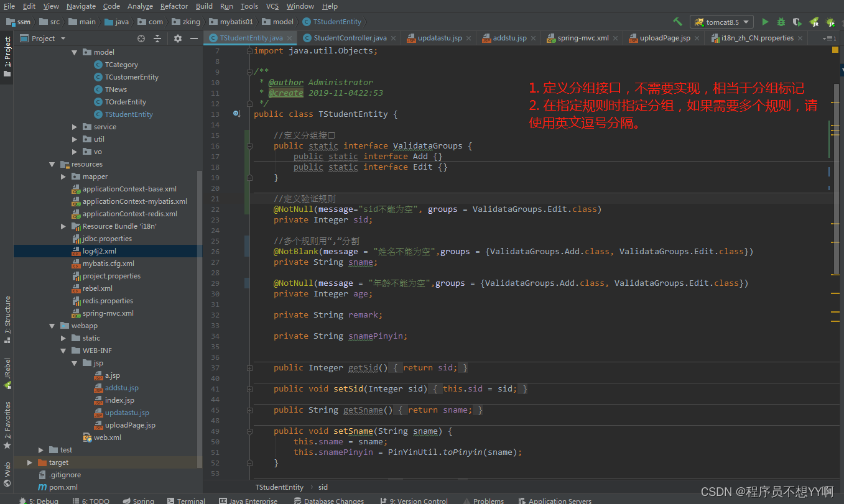Open Application Servers tool window
This screenshot has height=504, width=844.
coord(554,500)
